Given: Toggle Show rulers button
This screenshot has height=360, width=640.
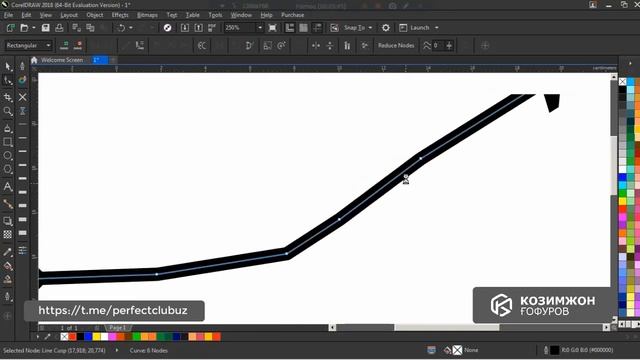Looking at the screenshot, I should click(290, 28).
